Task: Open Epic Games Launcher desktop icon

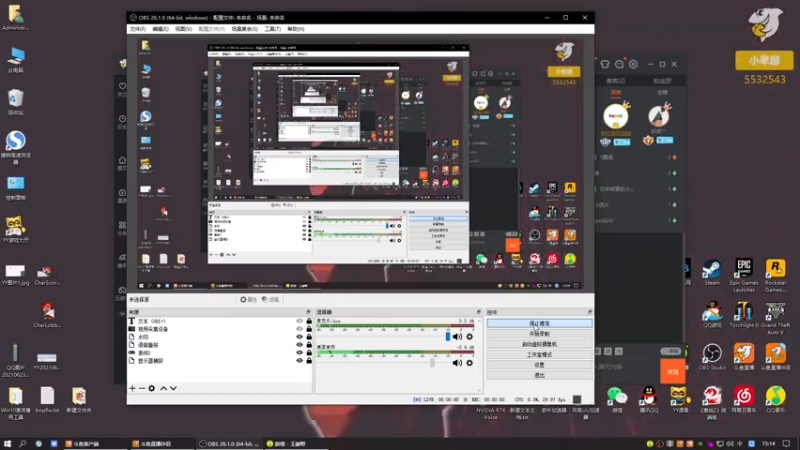Action: [x=744, y=275]
